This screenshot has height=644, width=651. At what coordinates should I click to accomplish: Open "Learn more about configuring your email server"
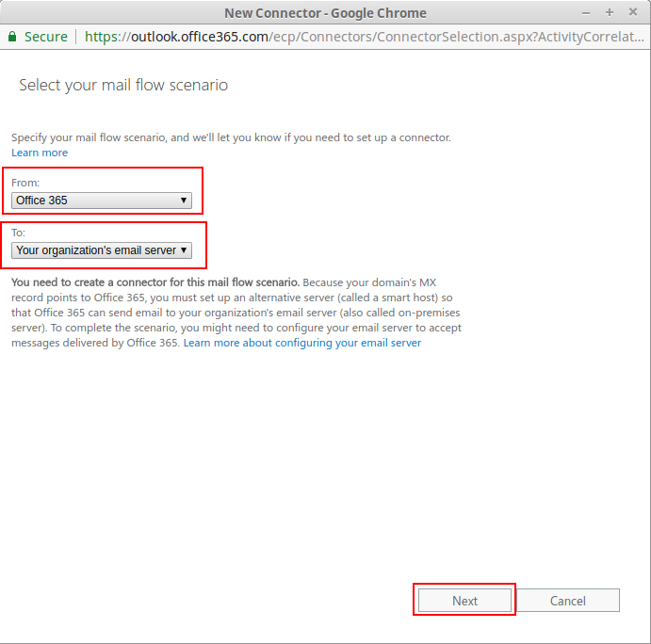coord(302,343)
